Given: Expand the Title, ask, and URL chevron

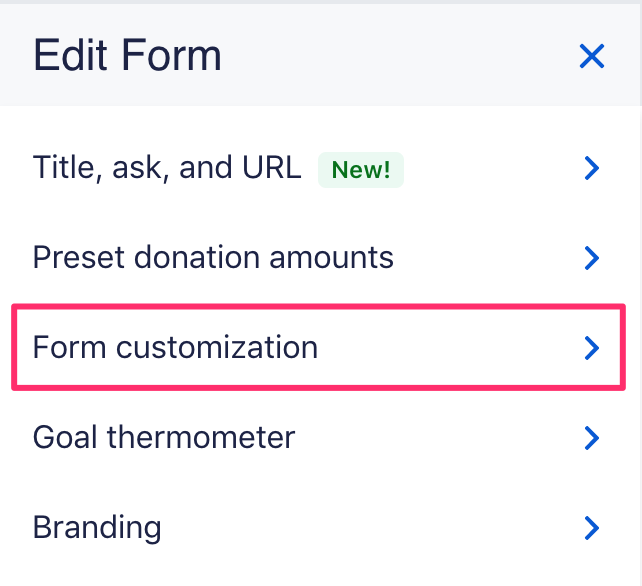Looking at the screenshot, I should coord(592,168).
